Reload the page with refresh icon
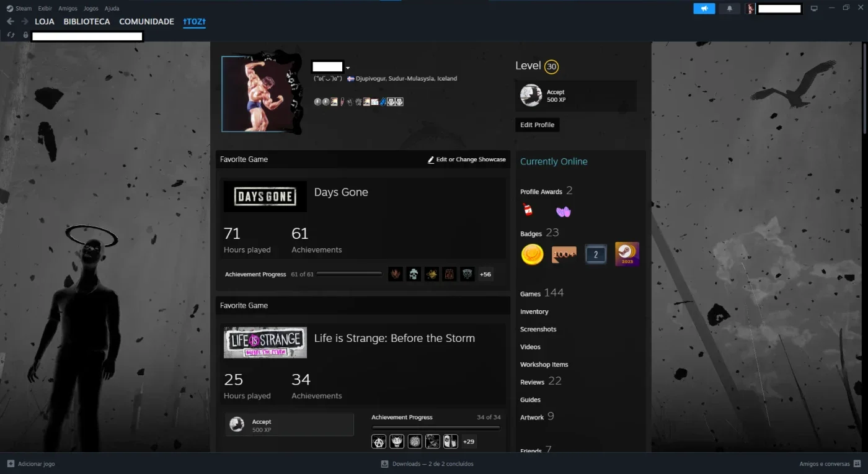This screenshot has height=474, width=868. pos(11,35)
